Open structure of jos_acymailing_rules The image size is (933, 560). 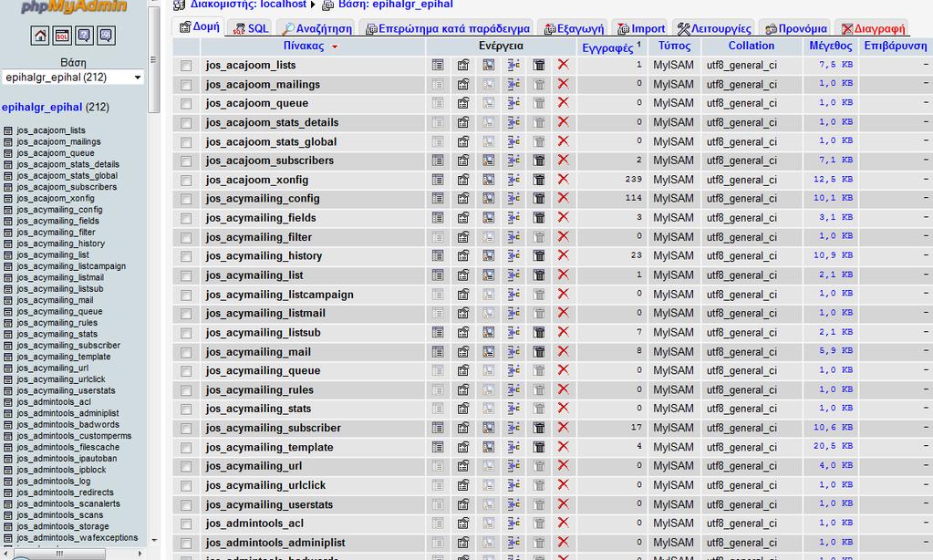463,389
